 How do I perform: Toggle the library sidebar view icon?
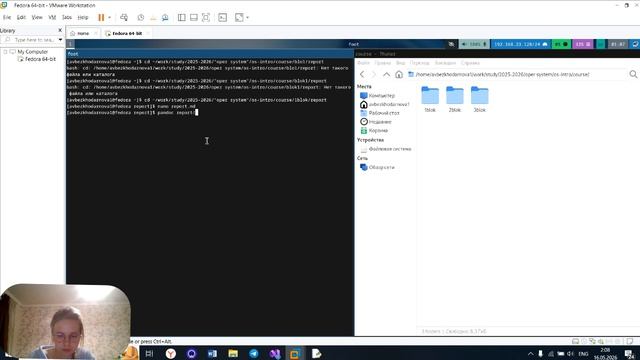click(182, 17)
